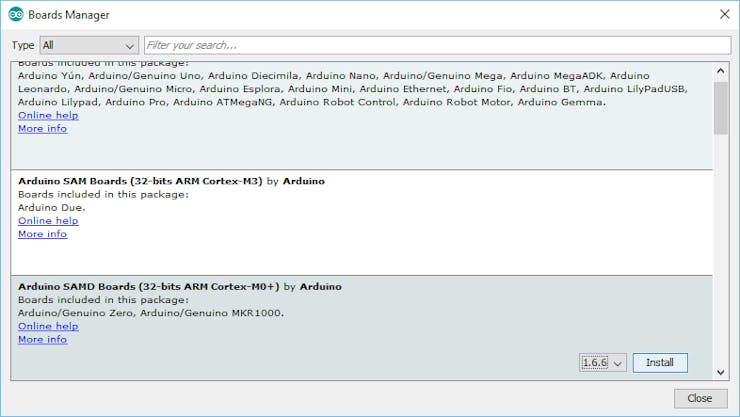Click the Arduino logo icon in title bar

click(16, 15)
